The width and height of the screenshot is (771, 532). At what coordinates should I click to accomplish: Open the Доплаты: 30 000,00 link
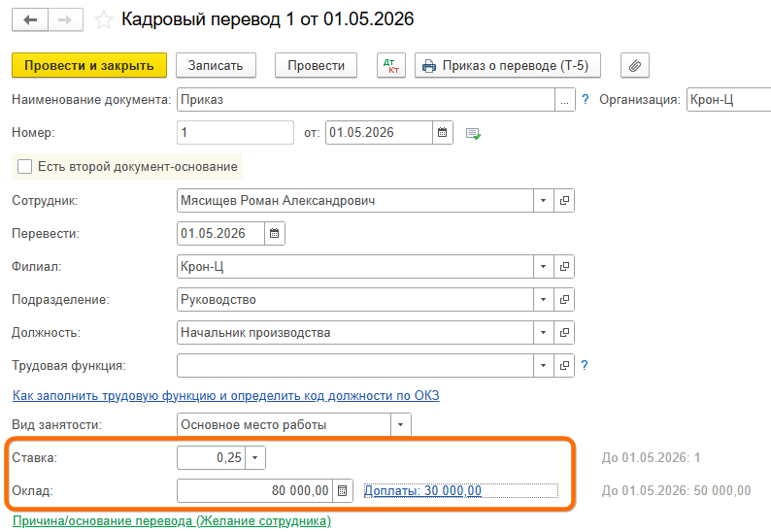click(422, 490)
